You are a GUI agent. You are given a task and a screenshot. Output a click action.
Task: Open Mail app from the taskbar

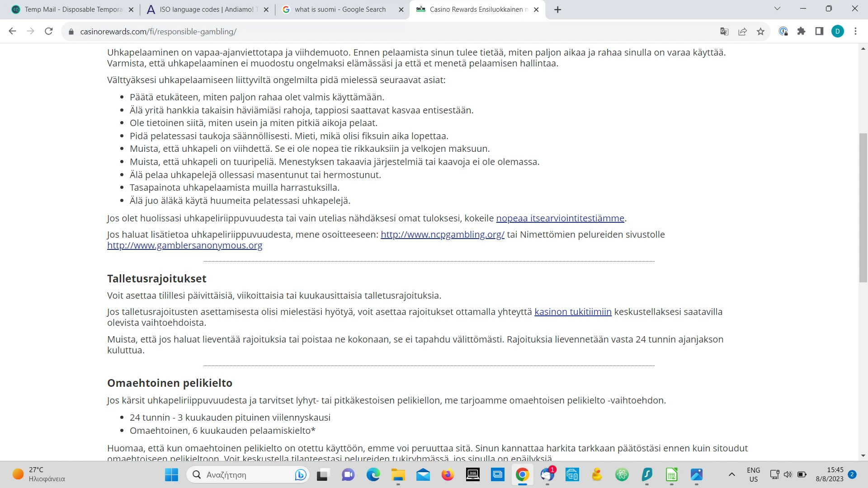click(423, 474)
